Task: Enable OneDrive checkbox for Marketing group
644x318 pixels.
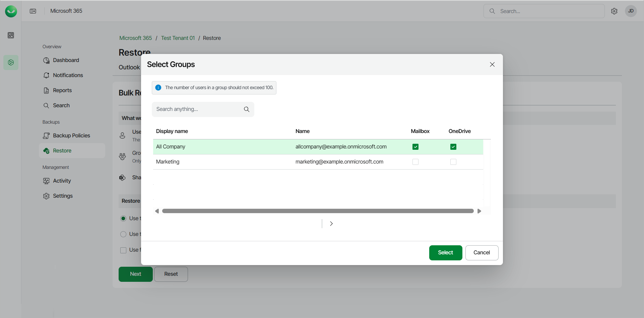Action: [x=453, y=162]
